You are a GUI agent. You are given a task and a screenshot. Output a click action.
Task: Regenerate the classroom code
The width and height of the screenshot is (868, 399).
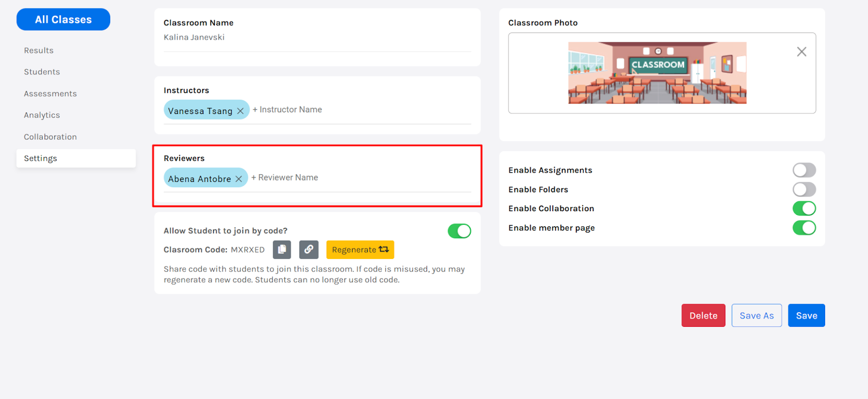[x=360, y=250]
